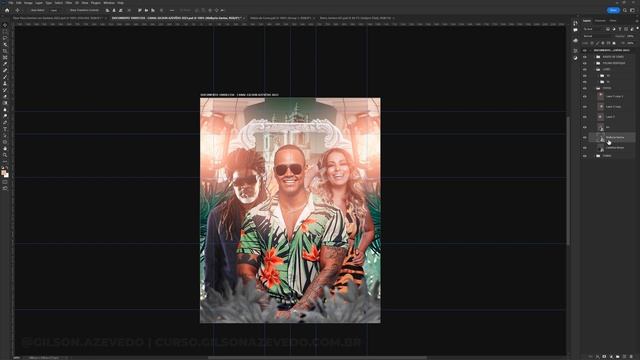Viewport: 640px width, 360px height.
Task: Click add layer mask icon
Action: (x=604, y=357)
